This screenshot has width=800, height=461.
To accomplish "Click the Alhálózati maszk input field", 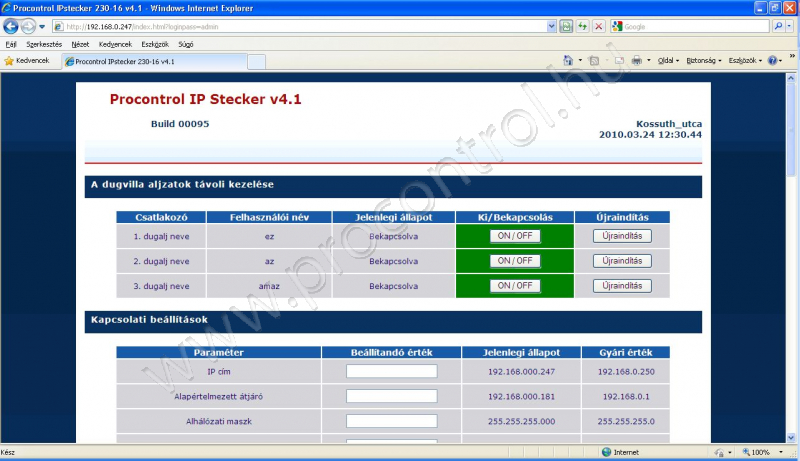I will point(391,421).
